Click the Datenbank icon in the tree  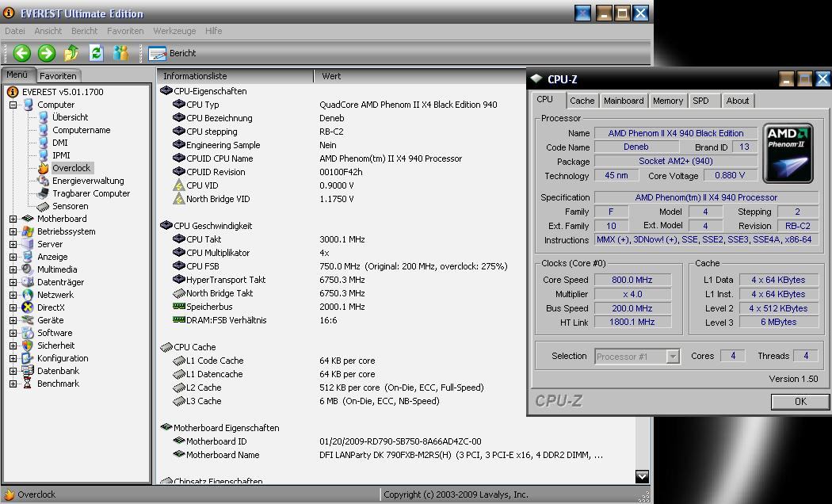point(28,371)
